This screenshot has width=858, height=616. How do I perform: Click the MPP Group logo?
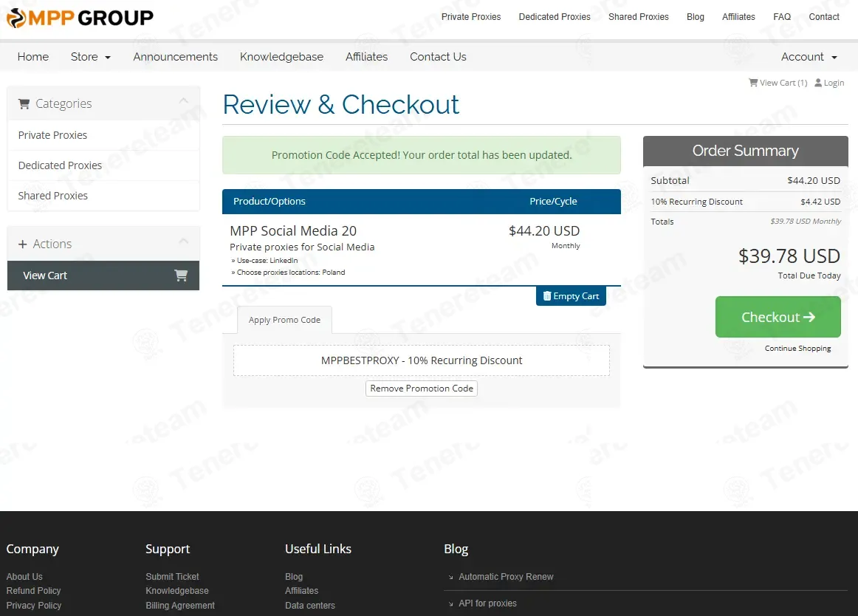coord(80,18)
